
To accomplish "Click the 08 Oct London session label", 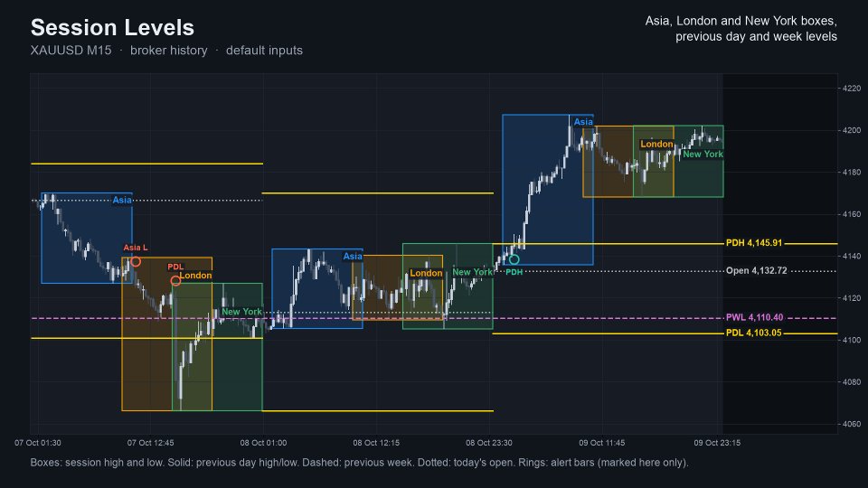I will pos(426,273).
